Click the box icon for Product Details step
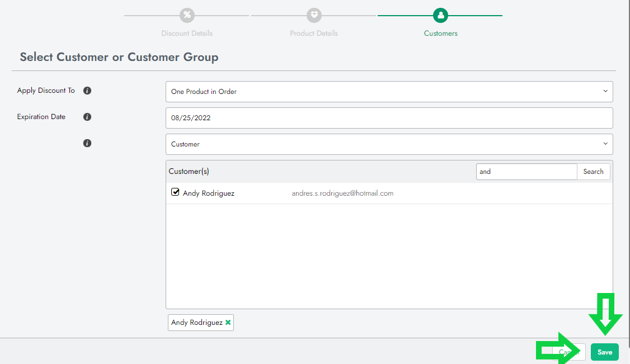The width and height of the screenshot is (630, 364). point(314,15)
